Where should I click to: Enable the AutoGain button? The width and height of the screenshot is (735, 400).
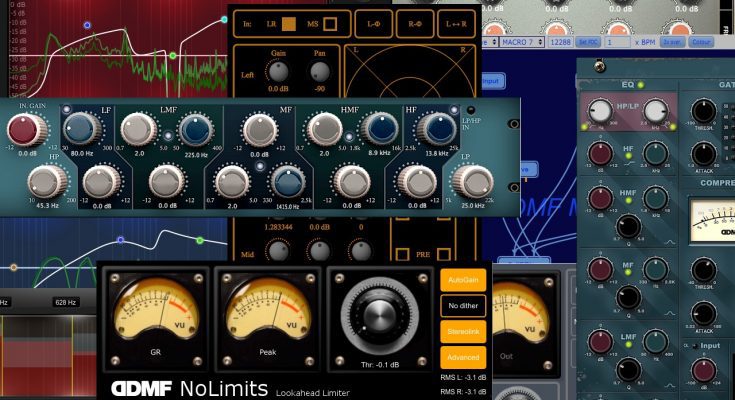pyautogui.click(x=463, y=281)
